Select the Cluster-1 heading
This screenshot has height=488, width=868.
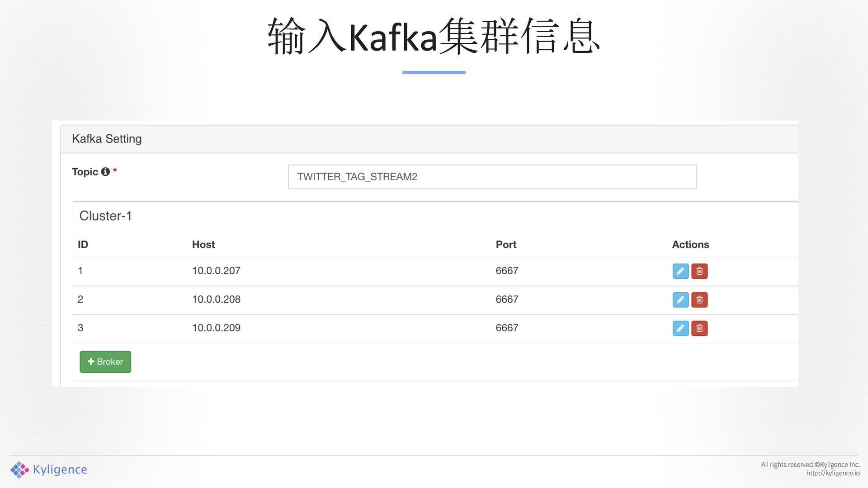105,216
